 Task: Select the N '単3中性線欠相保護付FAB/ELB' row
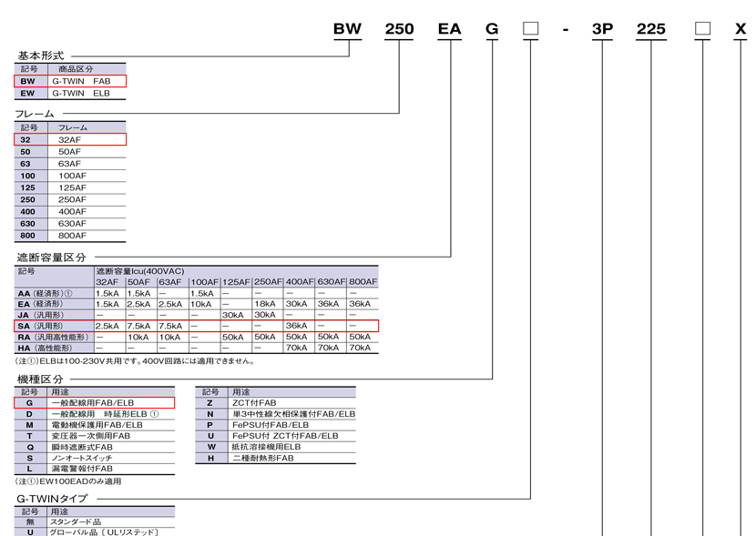(275, 414)
